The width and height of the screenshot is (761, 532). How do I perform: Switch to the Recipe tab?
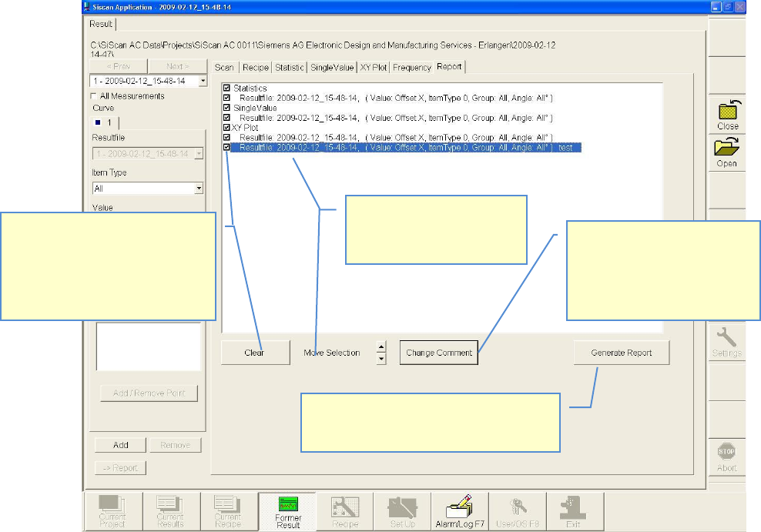tap(256, 68)
